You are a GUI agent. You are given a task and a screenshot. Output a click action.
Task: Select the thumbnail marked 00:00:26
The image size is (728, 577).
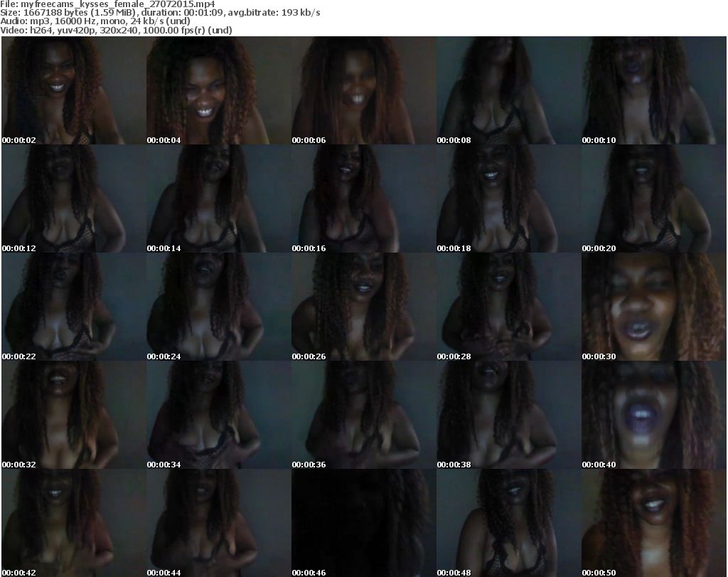coord(363,307)
